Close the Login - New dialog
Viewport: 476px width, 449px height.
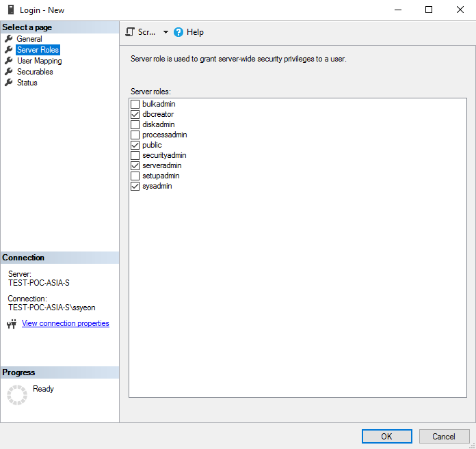pos(460,10)
